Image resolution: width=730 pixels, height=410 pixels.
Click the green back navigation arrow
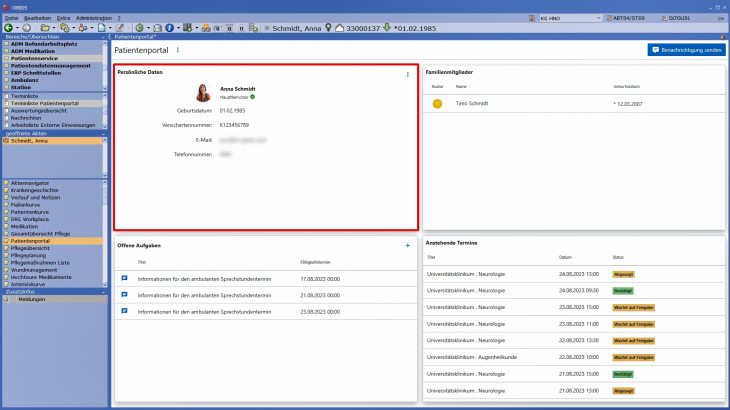tap(9, 27)
